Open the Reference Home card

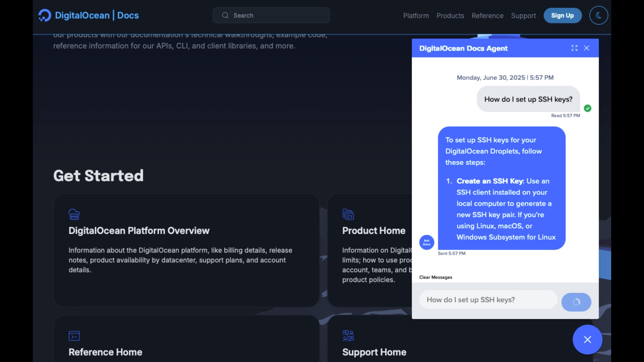click(x=186, y=339)
